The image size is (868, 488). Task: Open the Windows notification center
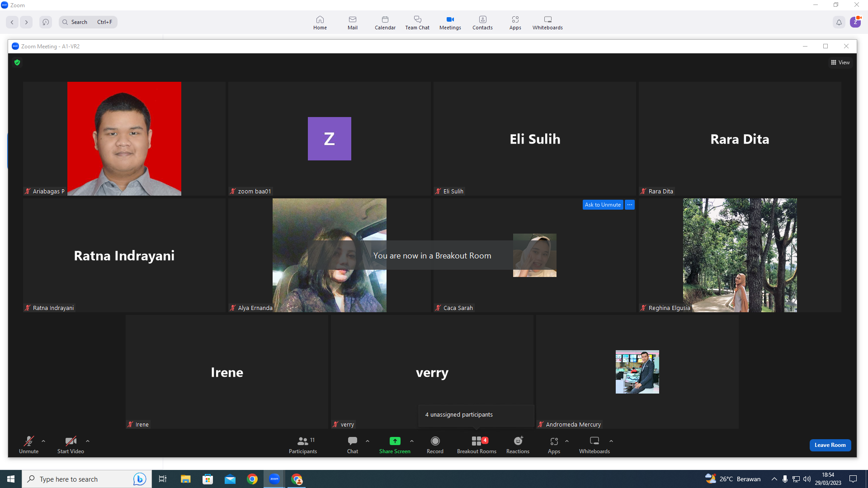click(x=853, y=479)
